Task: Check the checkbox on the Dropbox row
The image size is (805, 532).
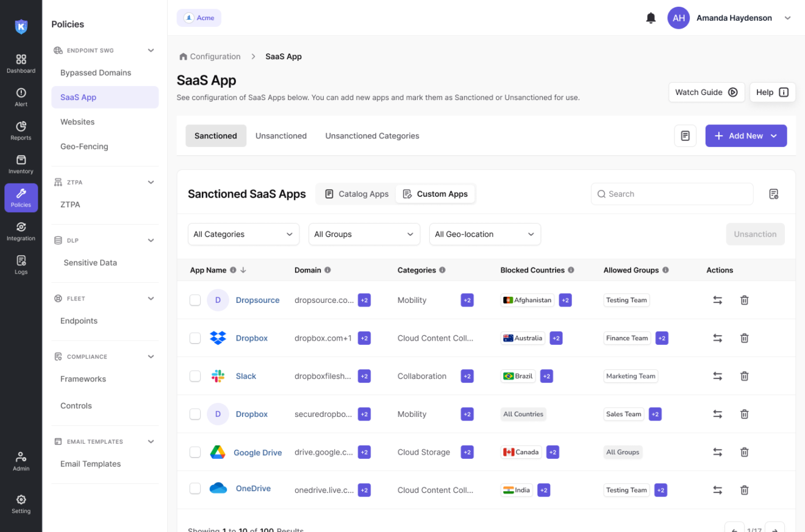Action: 195,338
